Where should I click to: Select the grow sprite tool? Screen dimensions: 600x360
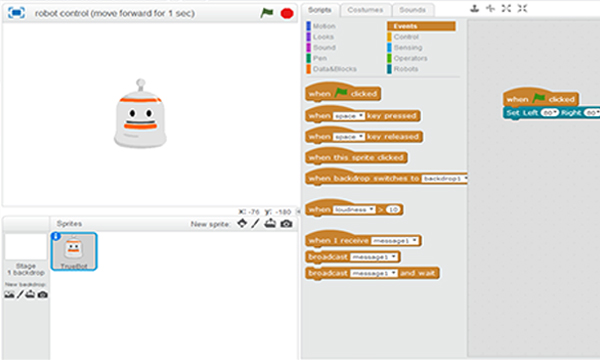(506, 8)
